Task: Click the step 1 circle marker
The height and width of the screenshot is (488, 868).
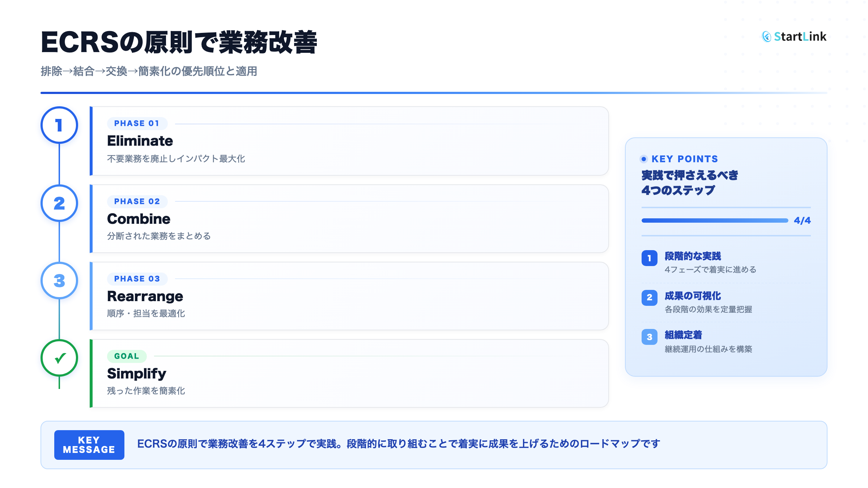Action: (x=59, y=125)
